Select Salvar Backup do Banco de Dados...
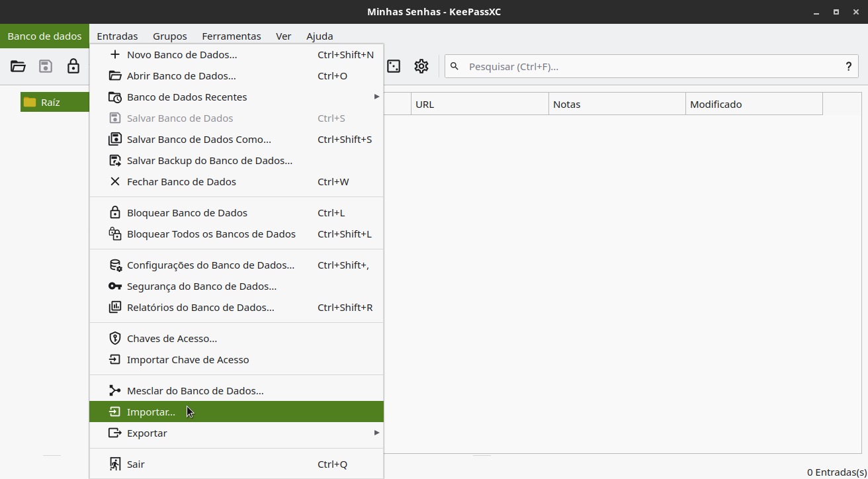The height and width of the screenshot is (479, 868). [x=236, y=160]
